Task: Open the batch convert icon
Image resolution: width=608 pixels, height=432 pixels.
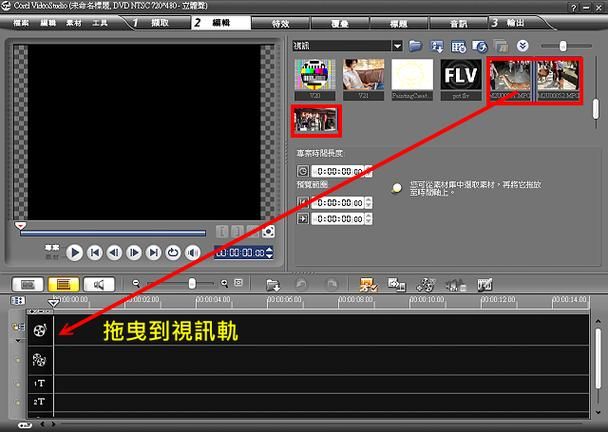Action: click(397, 285)
